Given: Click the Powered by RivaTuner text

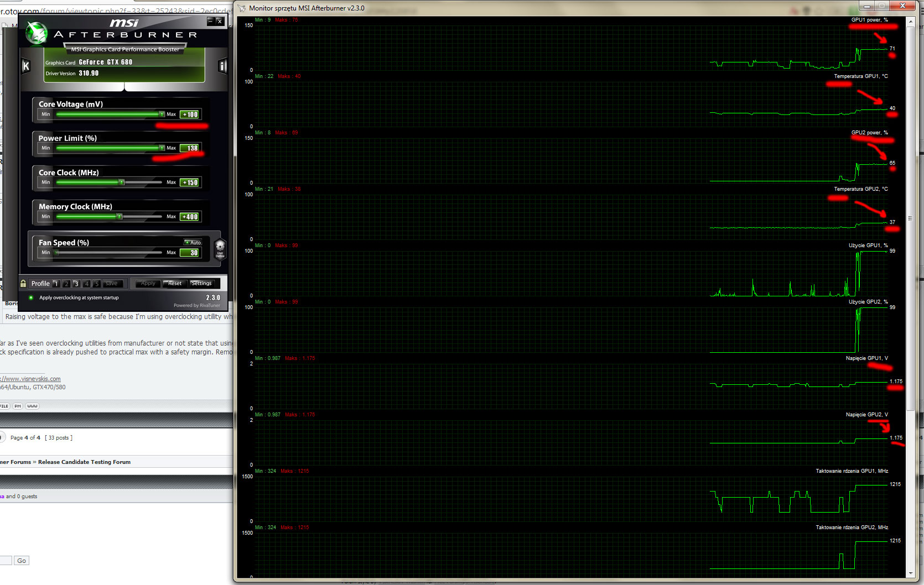Looking at the screenshot, I should coord(197,305).
